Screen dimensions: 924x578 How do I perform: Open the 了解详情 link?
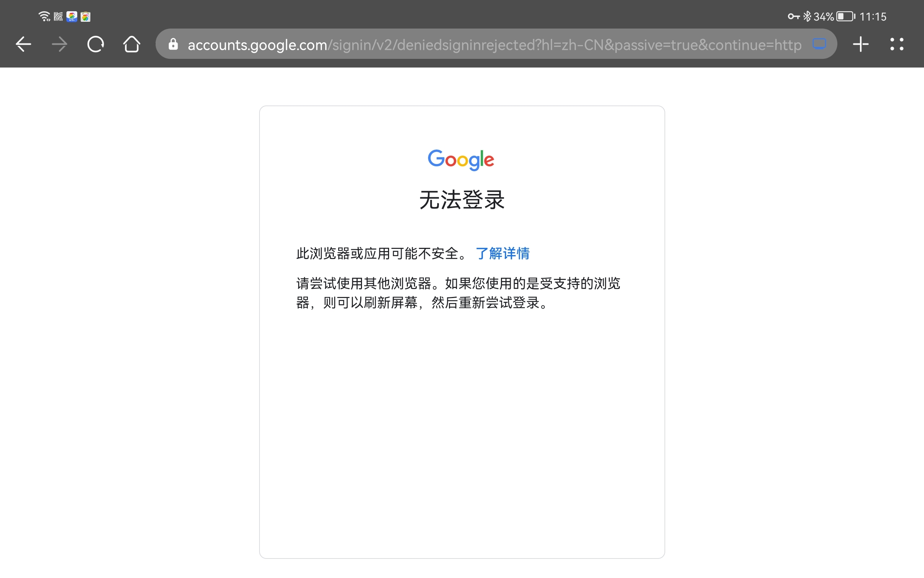502,254
